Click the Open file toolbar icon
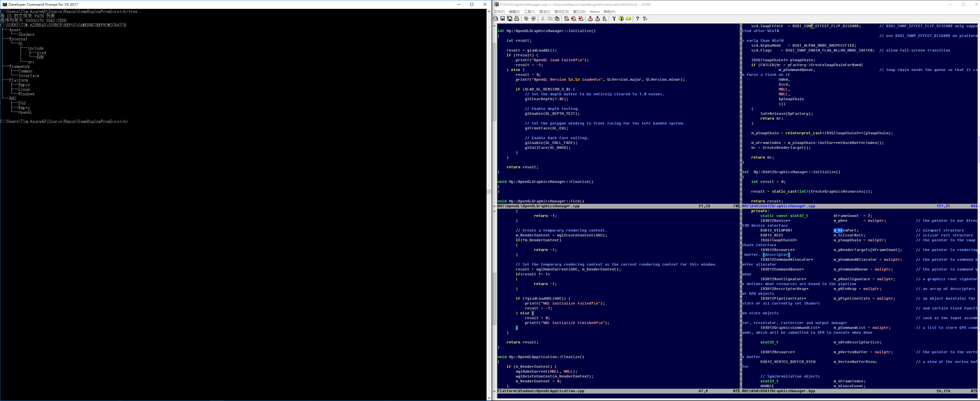The image size is (980, 401). click(x=495, y=19)
